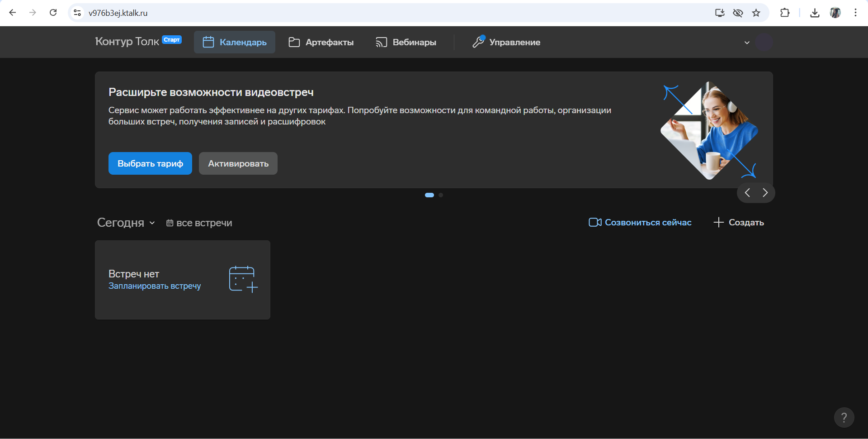Viewport: 868px width, 439px height.
Task: Bookmark this page with star
Action: point(756,13)
